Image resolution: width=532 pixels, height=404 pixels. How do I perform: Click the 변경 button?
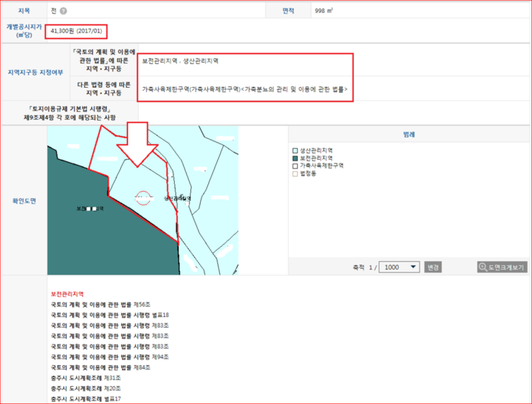pos(433,267)
